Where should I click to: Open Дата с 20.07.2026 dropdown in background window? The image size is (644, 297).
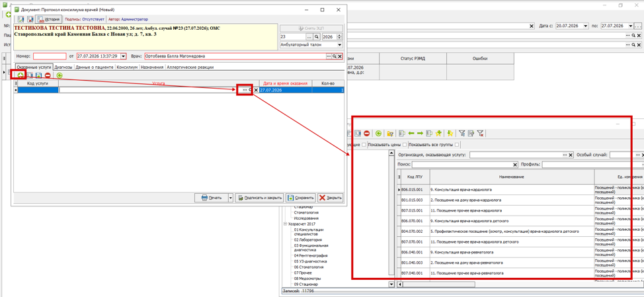click(x=586, y=26)
